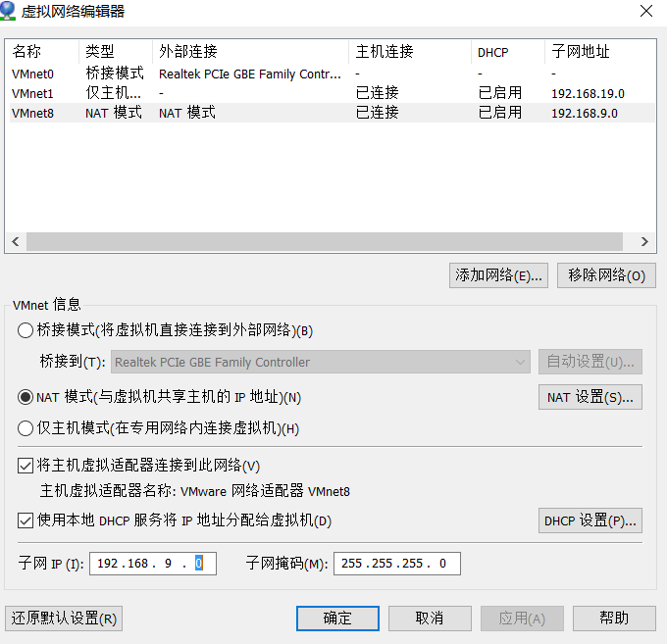Click 桥接模式 type cell of VMnet0
The image size is (667, 644).
pos(115,74)
